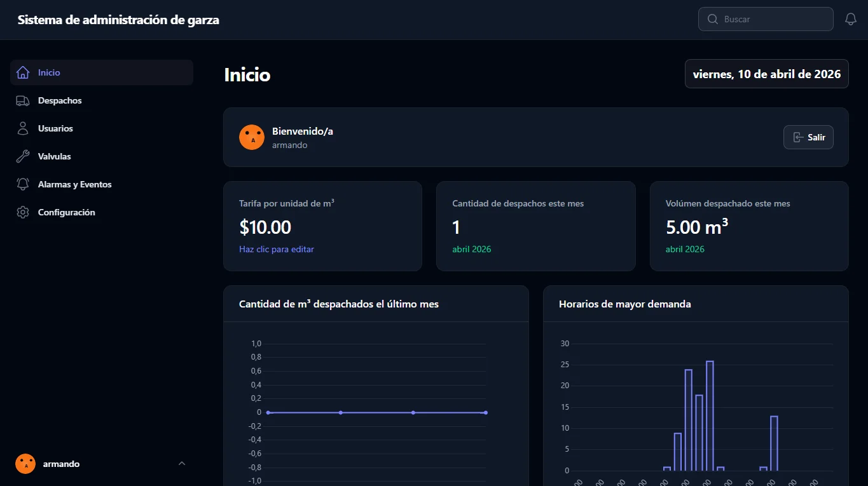Click the home icon beside Inicio

point(23,72)
